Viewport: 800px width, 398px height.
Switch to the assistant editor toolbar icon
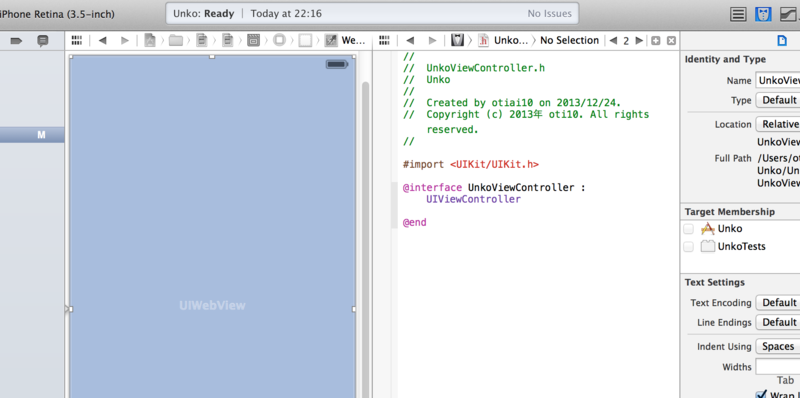(763, 14)
